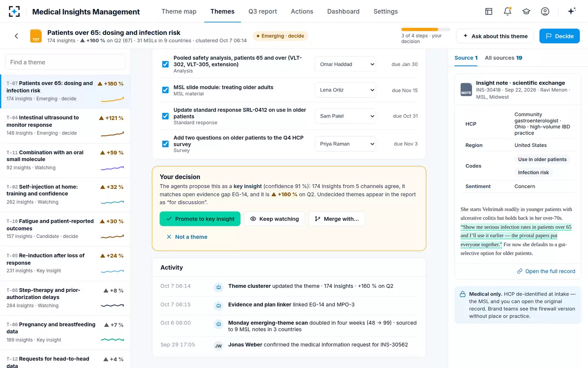Click the orange T07 theme badge icon
This screenshot has width=588, height=368.
pyautogui.click(x=36, y=36)
